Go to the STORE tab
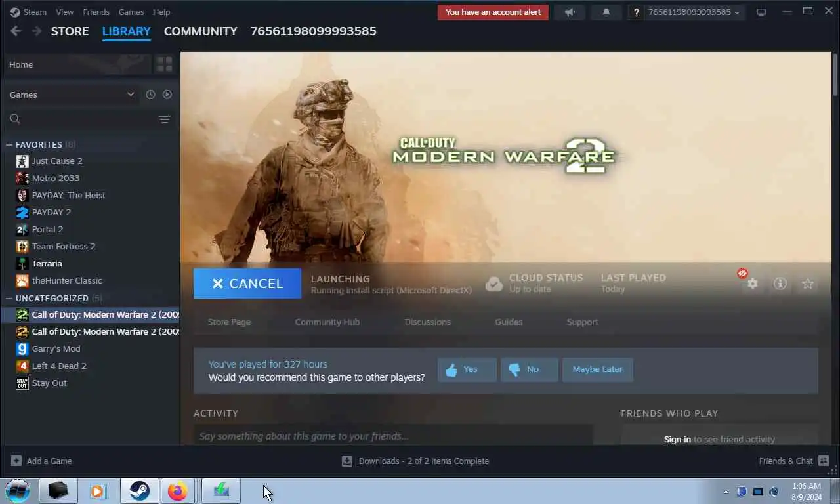This screenshot has width=840, height=504. (70, 31)
